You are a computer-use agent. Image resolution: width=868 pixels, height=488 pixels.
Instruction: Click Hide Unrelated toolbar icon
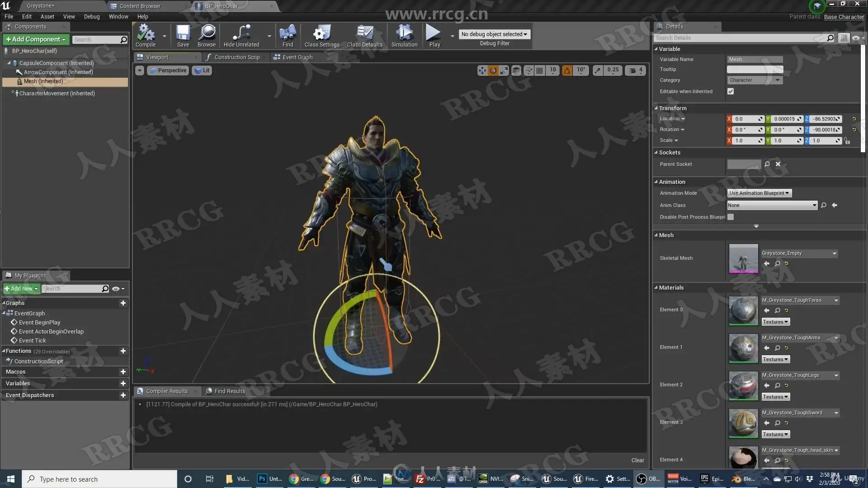(x=241, y=36)
